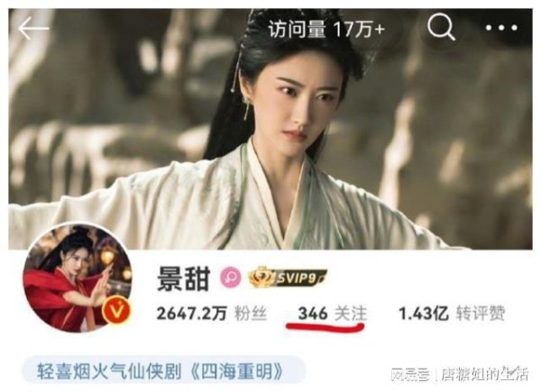Tap the profile name 景甜

[x=183, y=278]
